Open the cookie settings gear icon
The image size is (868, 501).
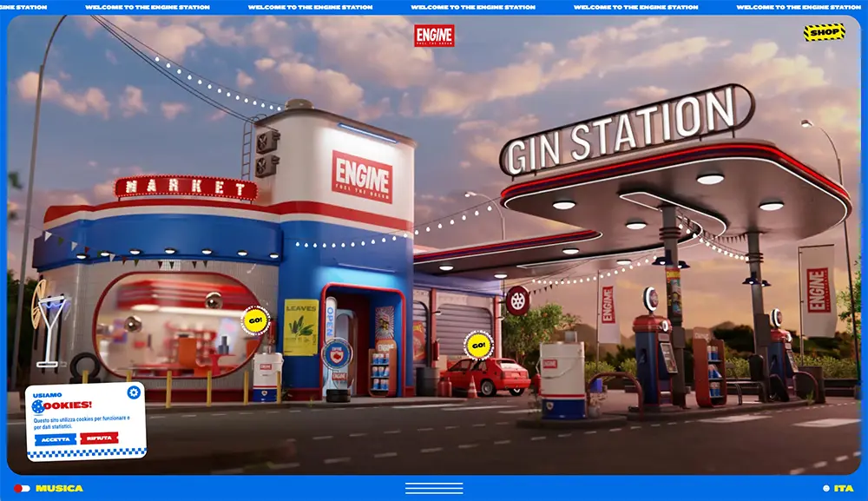coord(134,392)
